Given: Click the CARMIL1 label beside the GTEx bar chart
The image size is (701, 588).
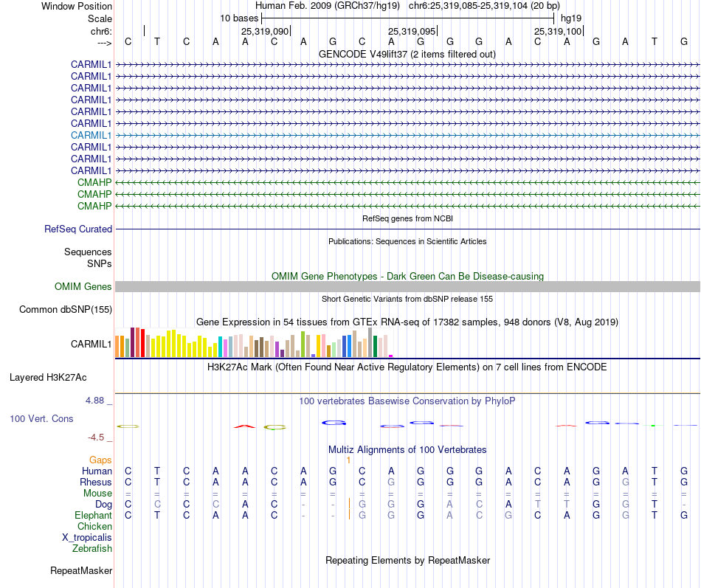Looking at the screenshot, I should pyautogui.click(x=91, y=344).
